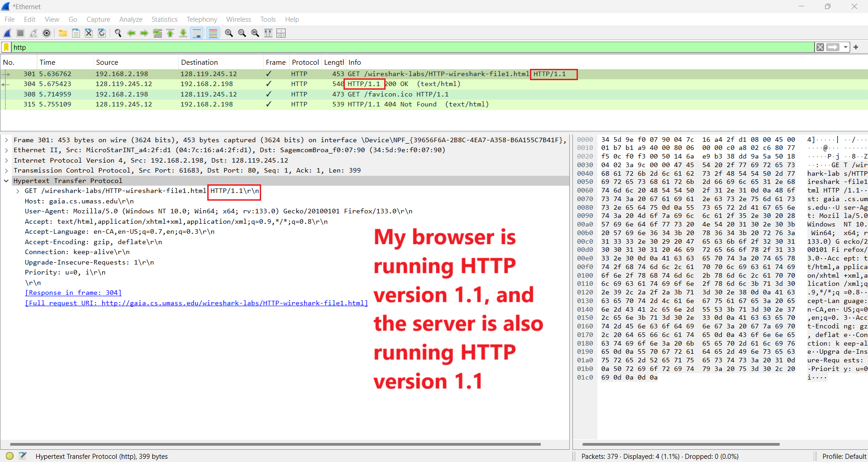This screenshot has width=868, height=462.
Task: Open the filter history dropdown
Action: (845, 47)
